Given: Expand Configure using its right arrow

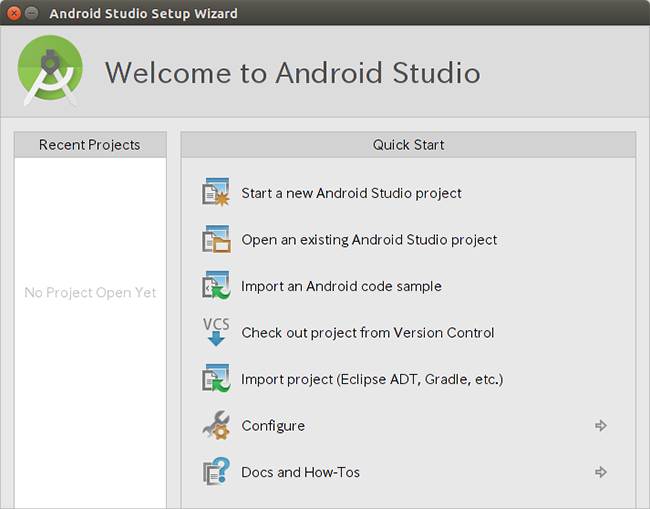Looking at the screenshot, I should [x=601, y=425].
